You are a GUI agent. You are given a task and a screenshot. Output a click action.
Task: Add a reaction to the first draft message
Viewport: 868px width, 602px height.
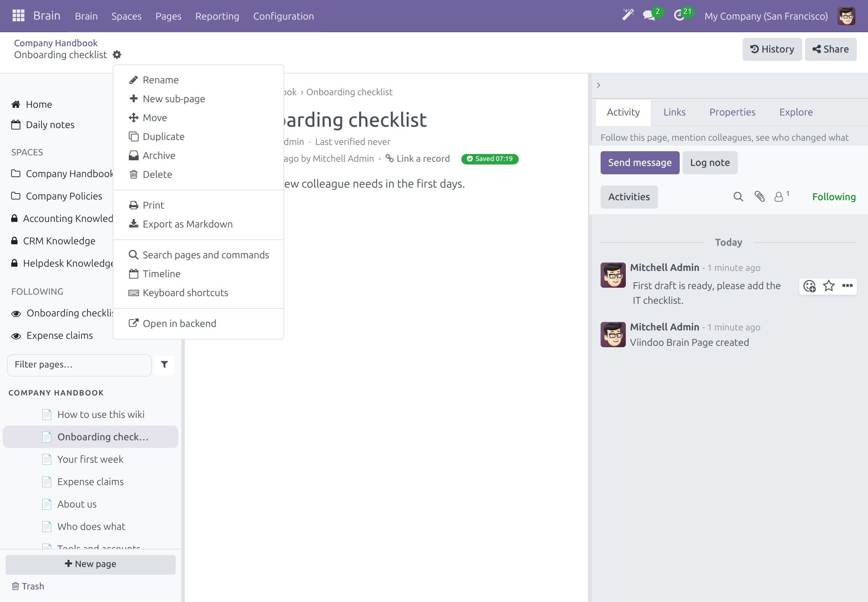(x=810, y=286)
